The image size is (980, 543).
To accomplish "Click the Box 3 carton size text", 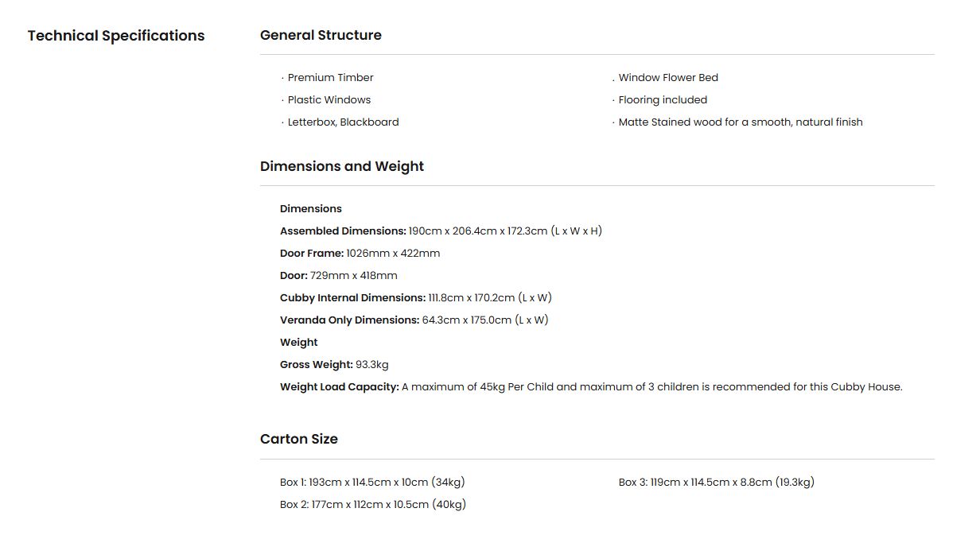I will click(x=716, y=483).
